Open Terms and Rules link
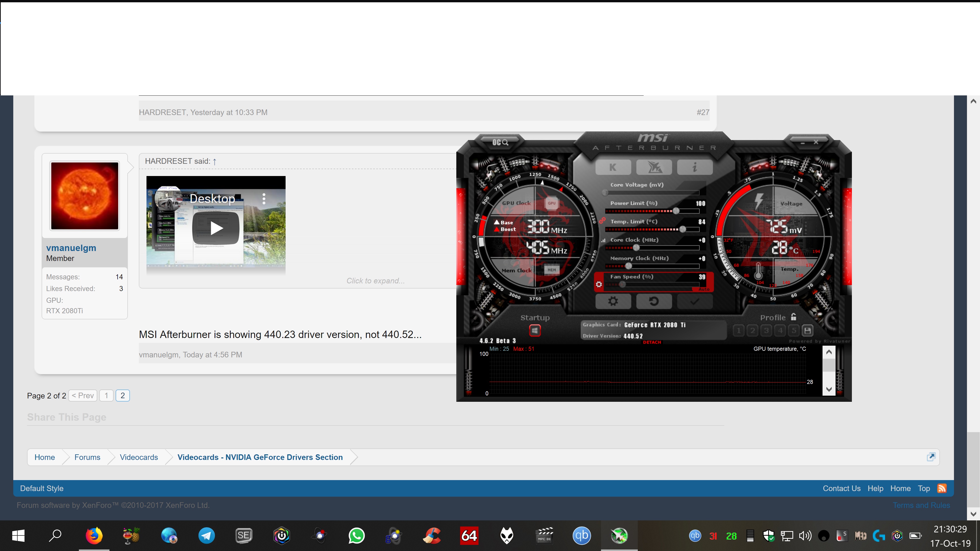This screenshot has width=980, height=551. 921,505
